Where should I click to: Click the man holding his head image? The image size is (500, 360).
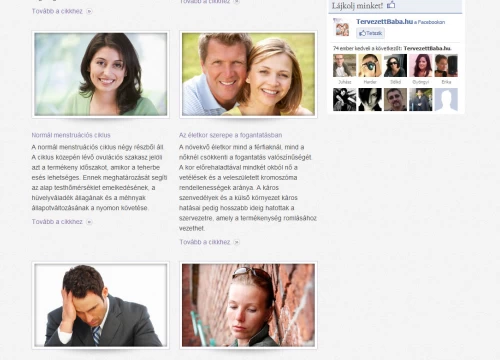101,305
